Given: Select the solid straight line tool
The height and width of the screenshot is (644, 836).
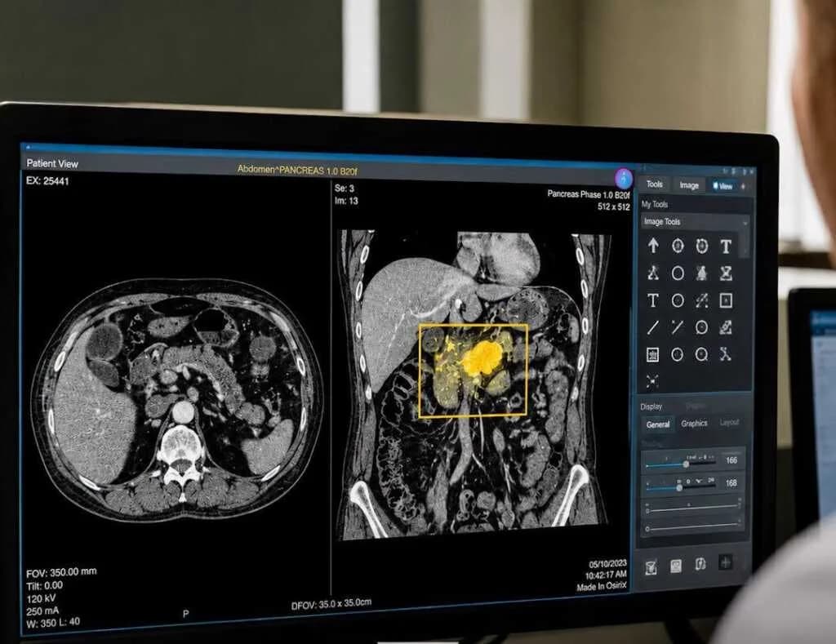Looking at the screenshot, I should pos(652,327).
